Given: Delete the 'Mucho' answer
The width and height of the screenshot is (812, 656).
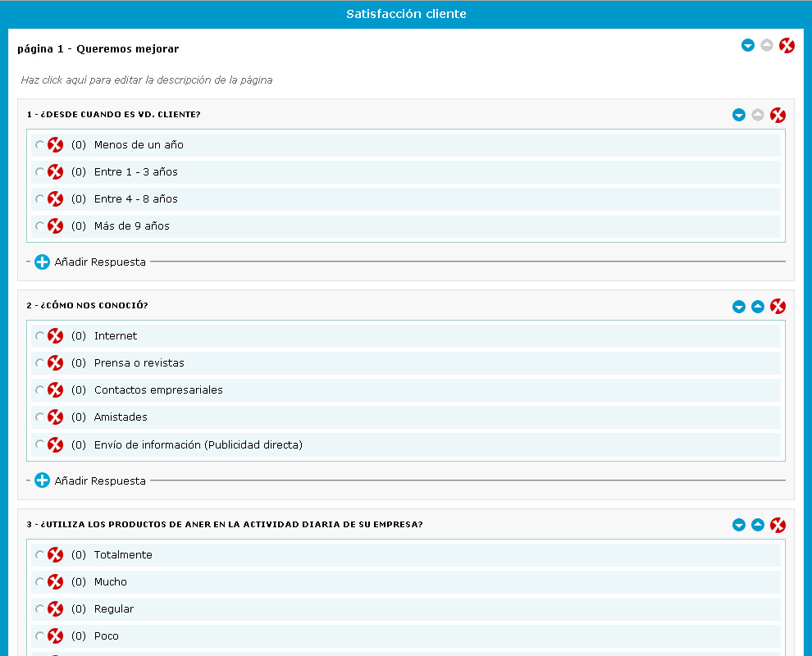Looking at the screenshot, I should click(56, 582).
